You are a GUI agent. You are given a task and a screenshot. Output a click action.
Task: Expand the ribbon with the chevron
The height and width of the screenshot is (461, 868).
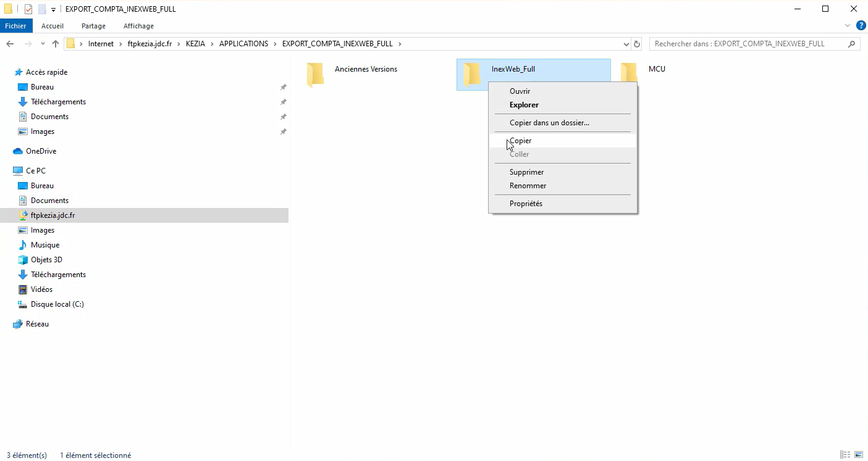coord(848,26)
